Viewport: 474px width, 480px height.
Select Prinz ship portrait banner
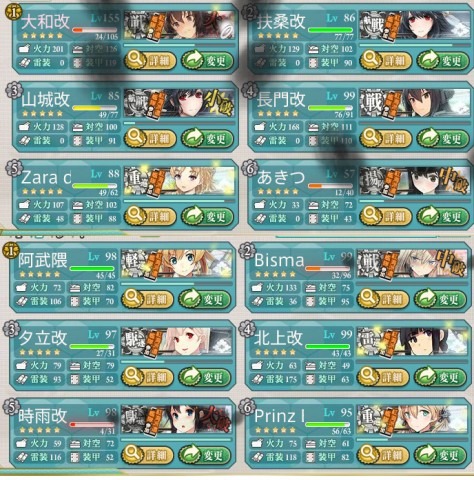pos(412,420)
